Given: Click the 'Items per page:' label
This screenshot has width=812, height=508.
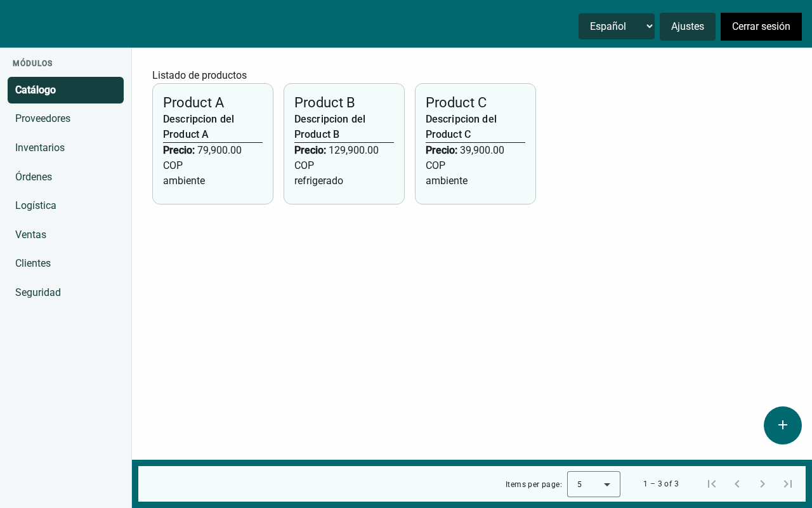Looking at the screenshot, I should click(534, 485).
